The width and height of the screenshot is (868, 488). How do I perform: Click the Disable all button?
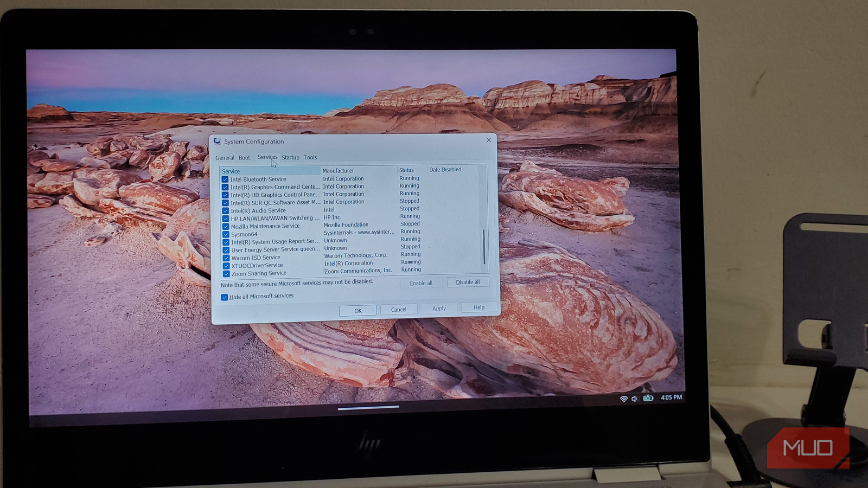[468, 282]
